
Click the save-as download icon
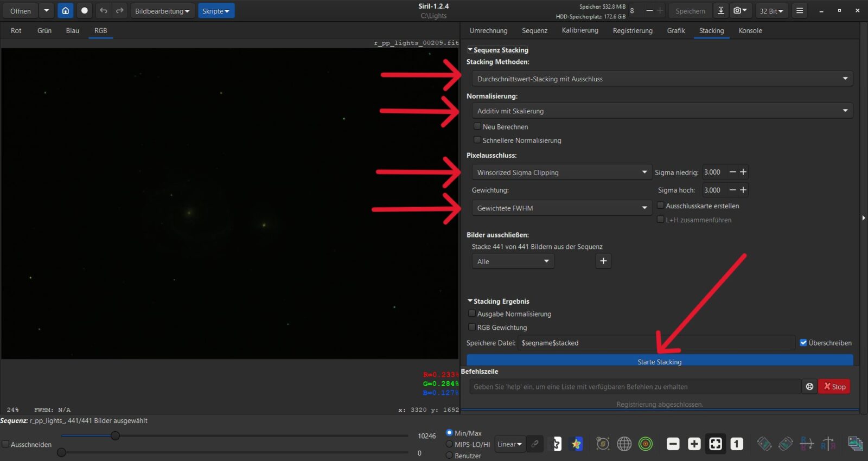point(721,11)
